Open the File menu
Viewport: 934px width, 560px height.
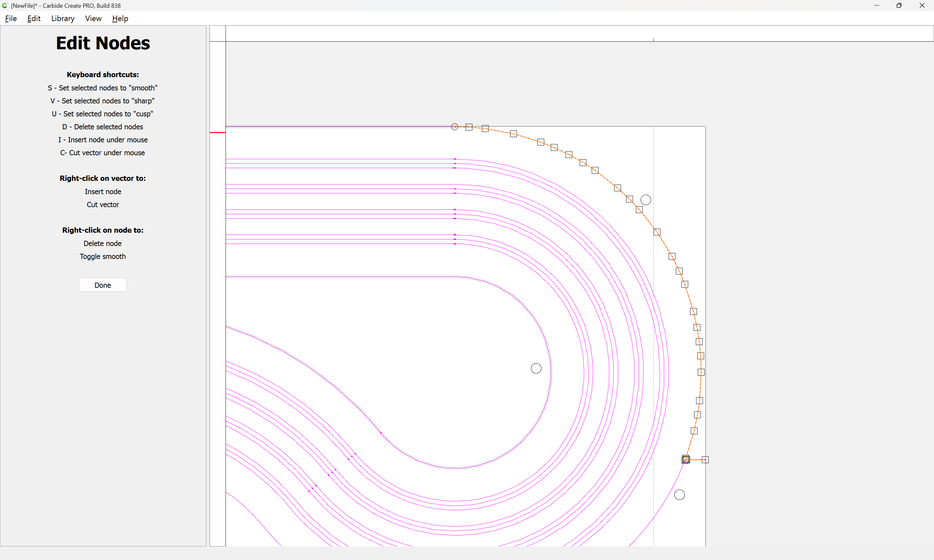(11, 18)
